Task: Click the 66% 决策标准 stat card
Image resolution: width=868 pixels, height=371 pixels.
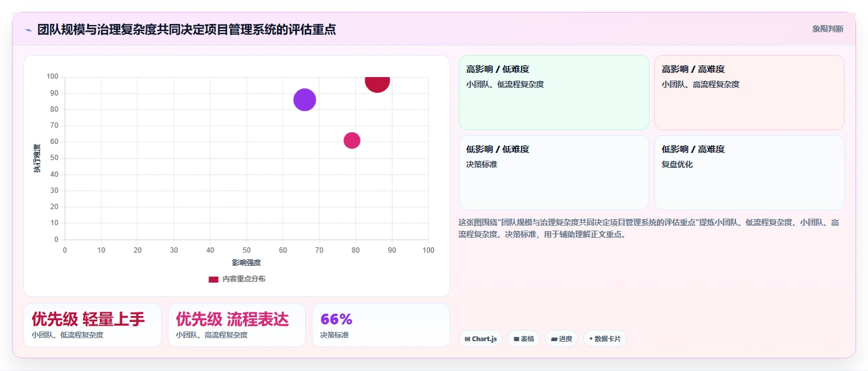Action: tap(381, 325)
